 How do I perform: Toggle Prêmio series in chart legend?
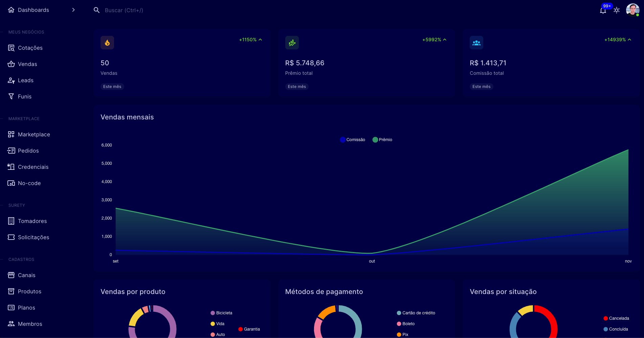pos(382,140)
